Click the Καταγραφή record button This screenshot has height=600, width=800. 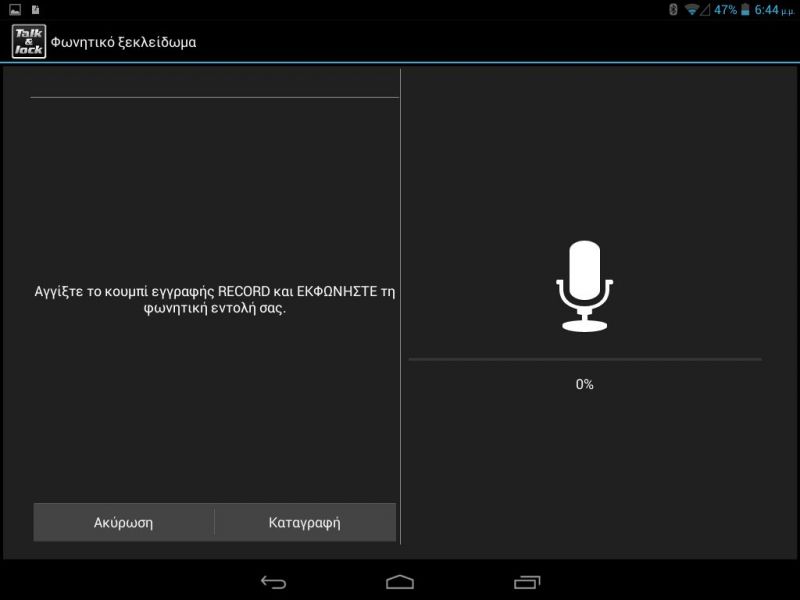[x=305, y=522]
